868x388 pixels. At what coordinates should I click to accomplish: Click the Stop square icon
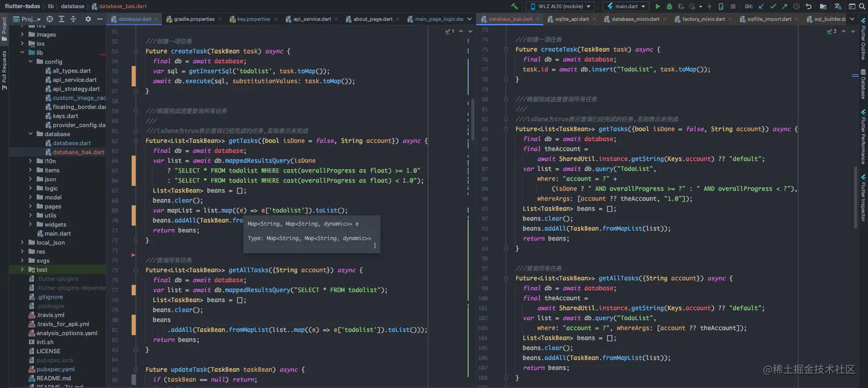point(733,6)
